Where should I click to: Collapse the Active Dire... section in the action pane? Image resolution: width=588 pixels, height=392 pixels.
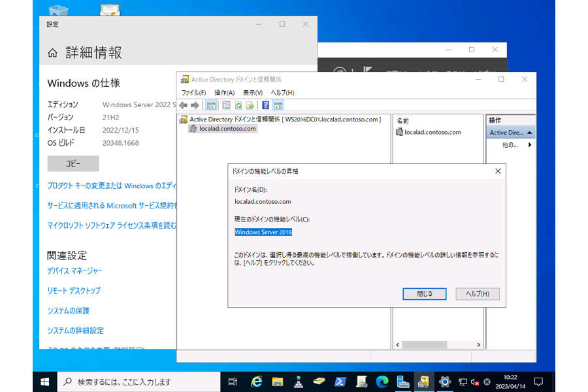529,133
